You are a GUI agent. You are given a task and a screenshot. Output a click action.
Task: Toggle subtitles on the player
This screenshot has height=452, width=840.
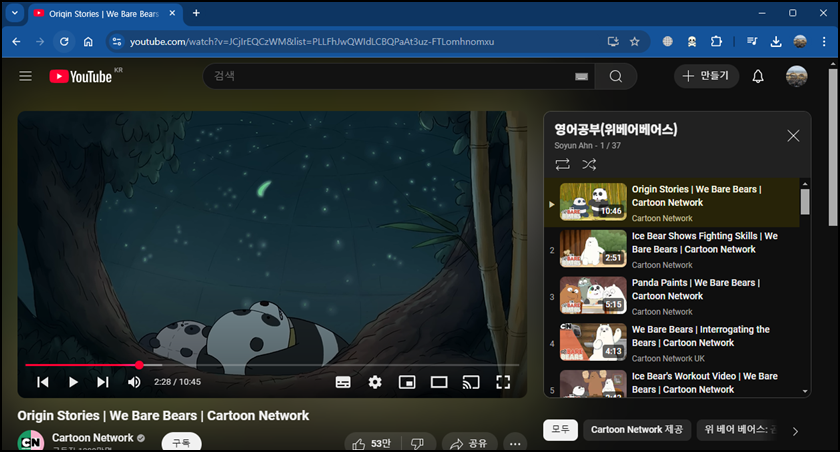point(343,382)
